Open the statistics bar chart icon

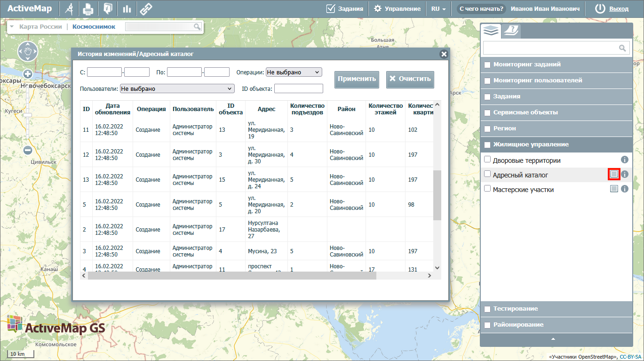click(x=127, y=8)
